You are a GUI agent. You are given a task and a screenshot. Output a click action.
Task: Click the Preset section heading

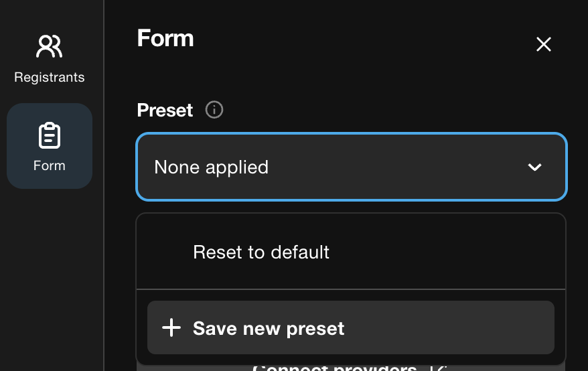point(165,110)
